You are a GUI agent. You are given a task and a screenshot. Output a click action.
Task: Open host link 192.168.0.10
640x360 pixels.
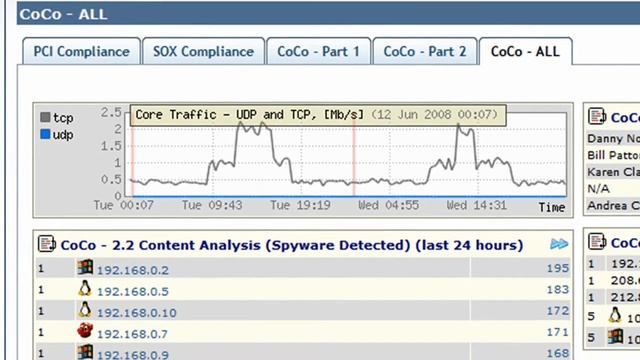(x=137, y=313)
